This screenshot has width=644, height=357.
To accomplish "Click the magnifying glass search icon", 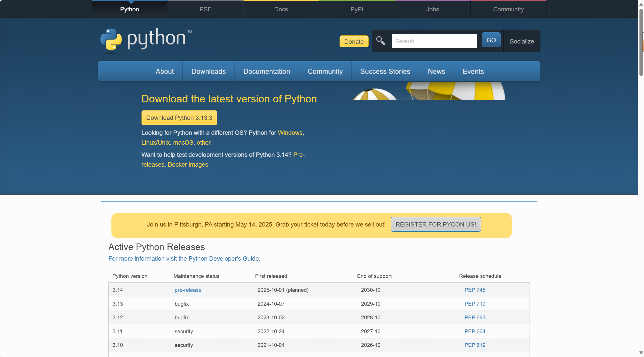I will coord(380,41).
